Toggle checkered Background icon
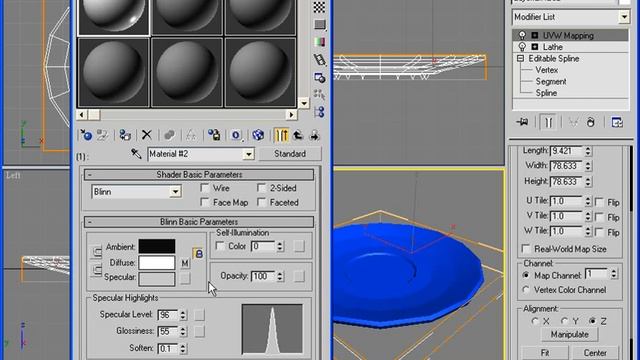640x360 pixels. [320, 7]
